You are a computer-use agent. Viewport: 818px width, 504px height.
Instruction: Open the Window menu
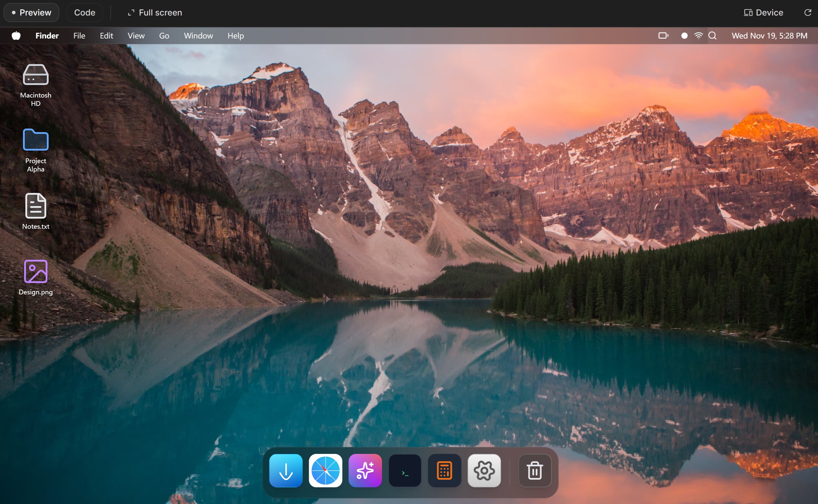tap(198, 36)
